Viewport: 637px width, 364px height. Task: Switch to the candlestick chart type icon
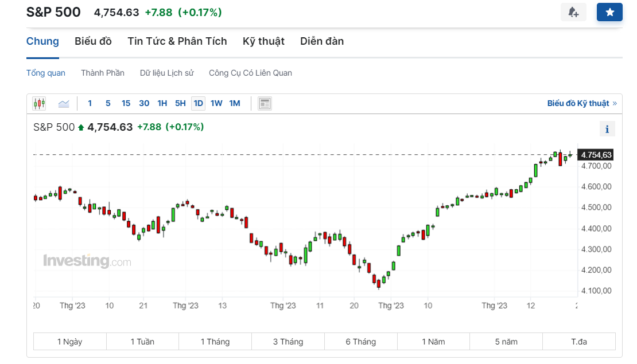pos(40,104)
